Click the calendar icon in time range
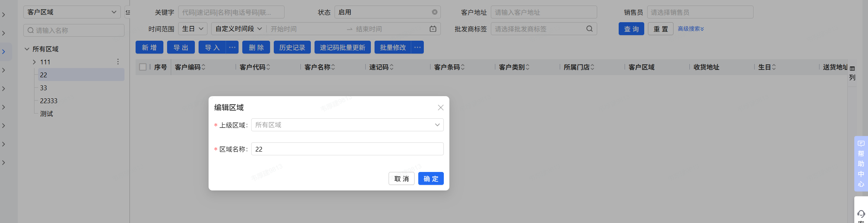This screenshot has height=223, width=868. 433,29
